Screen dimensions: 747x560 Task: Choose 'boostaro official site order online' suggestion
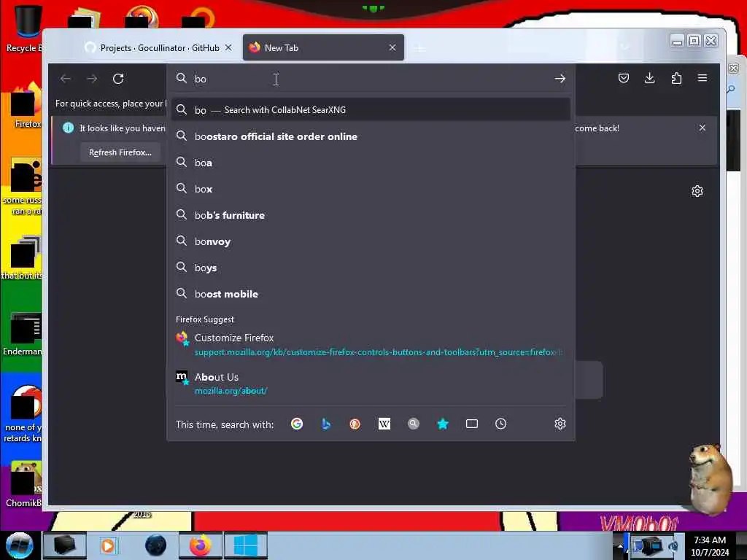(x=371, y=136)
